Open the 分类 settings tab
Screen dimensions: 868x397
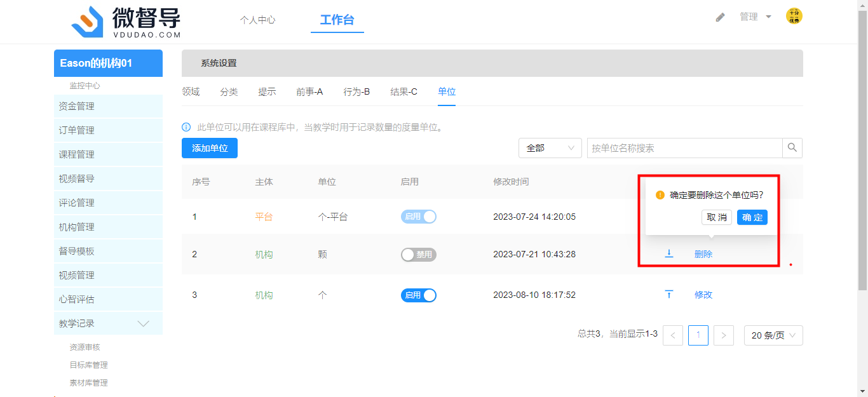click(229, 91)
